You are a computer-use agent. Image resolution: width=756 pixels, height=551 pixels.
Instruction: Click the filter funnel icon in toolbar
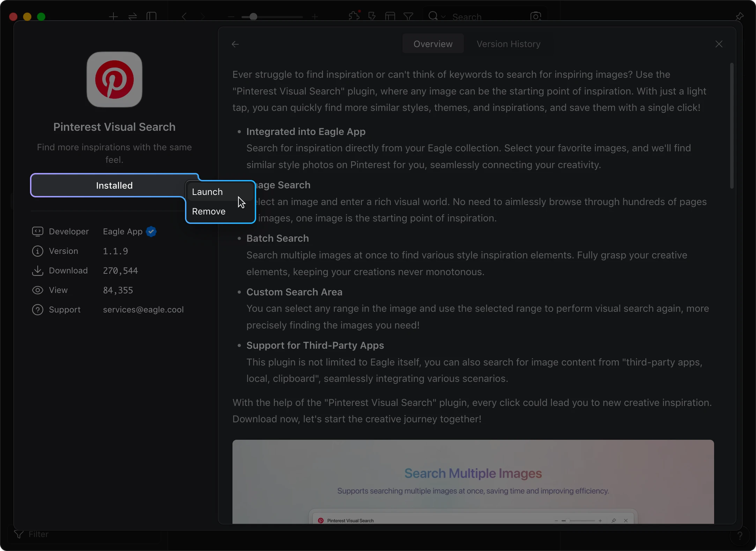point(408,16)
